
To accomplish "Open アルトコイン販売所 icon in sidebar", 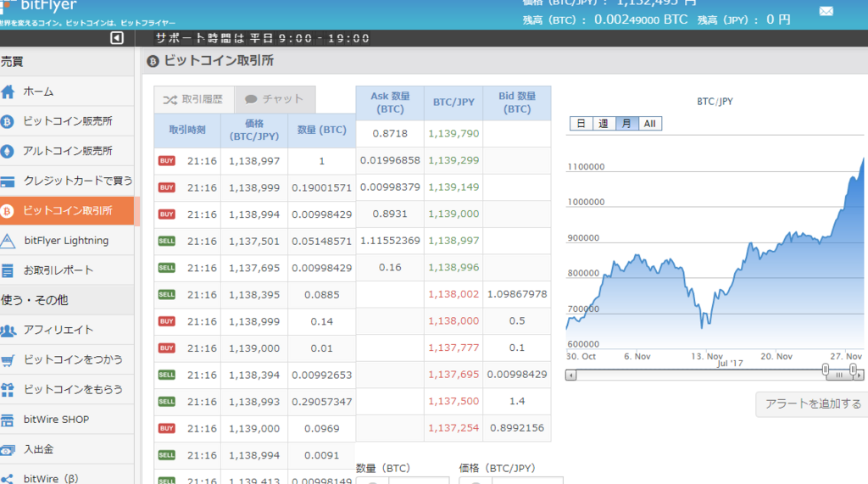I will coord(7,151).
